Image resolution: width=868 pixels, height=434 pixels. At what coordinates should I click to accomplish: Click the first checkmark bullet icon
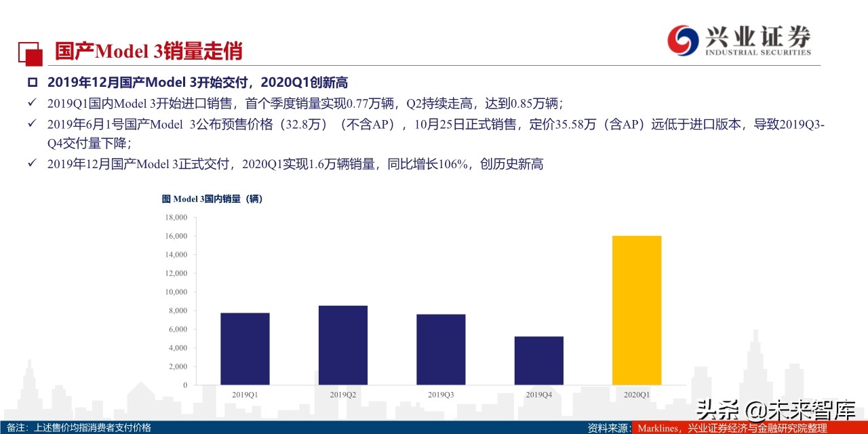point(31,103)
